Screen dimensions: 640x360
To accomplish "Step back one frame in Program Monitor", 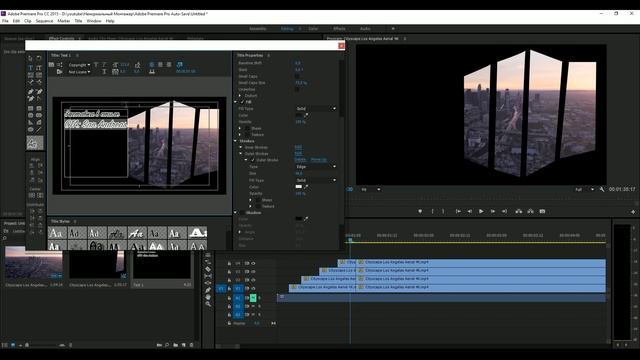I will click(469, 211).
